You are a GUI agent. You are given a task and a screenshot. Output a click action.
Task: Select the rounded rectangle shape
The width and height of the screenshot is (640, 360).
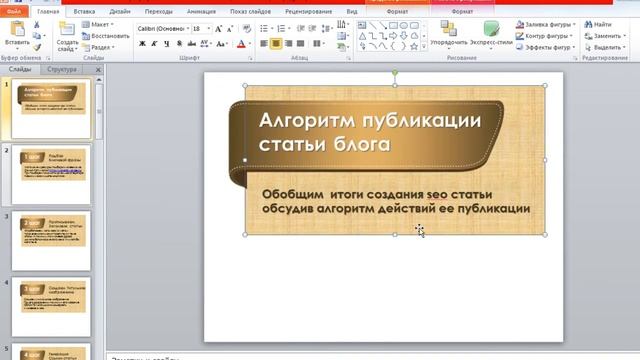(414, 26)
